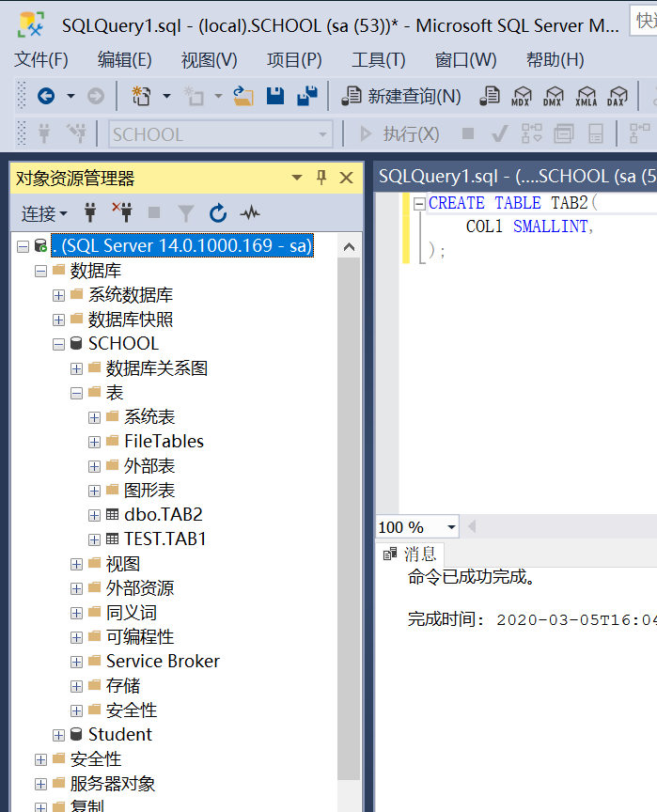Select the FileTables folder
Image resolution: width=657 pixels, height=812 pixels.
(164, 441)
